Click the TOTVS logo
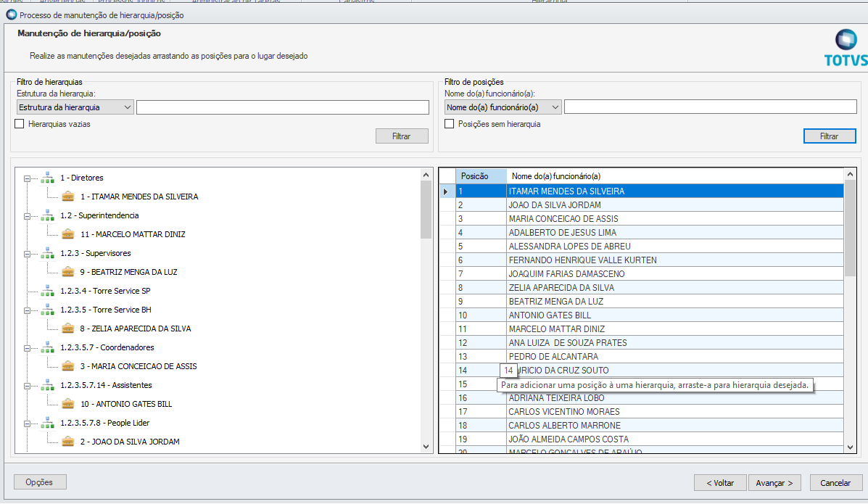This screenshot has width=868, height=504. [x=846, y=48]
